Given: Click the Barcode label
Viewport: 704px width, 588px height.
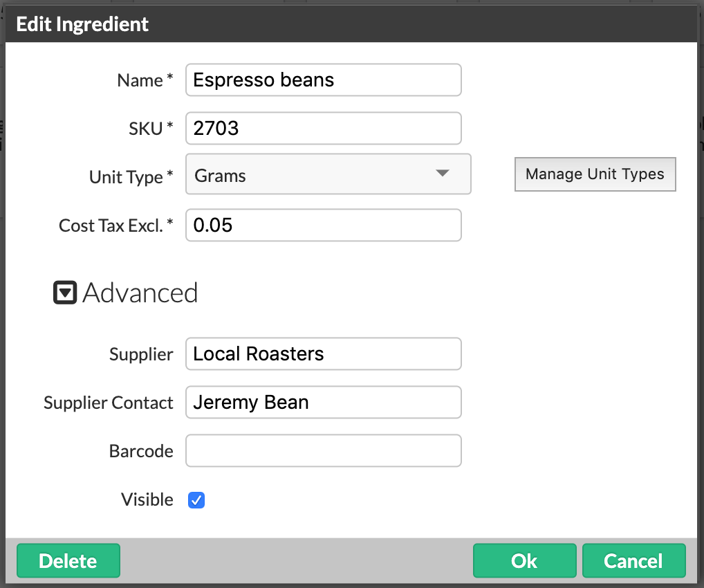Looking at the screenshot, I should tap(141, 451).
